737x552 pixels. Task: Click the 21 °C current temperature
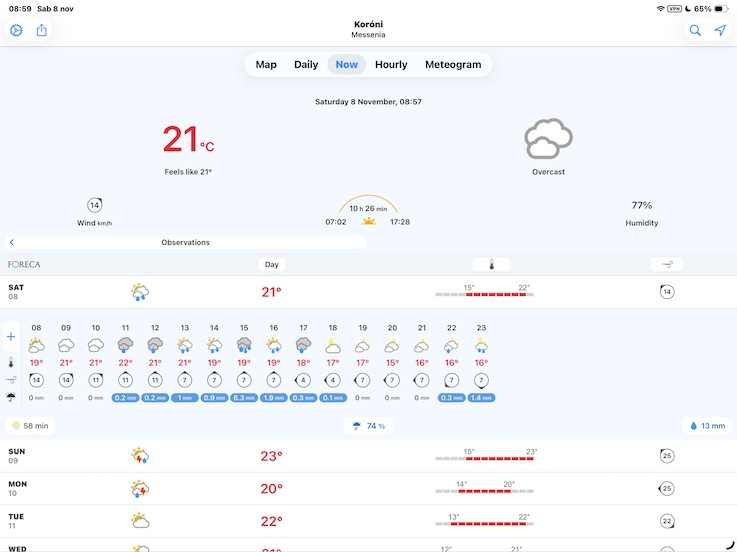(188, 140)
